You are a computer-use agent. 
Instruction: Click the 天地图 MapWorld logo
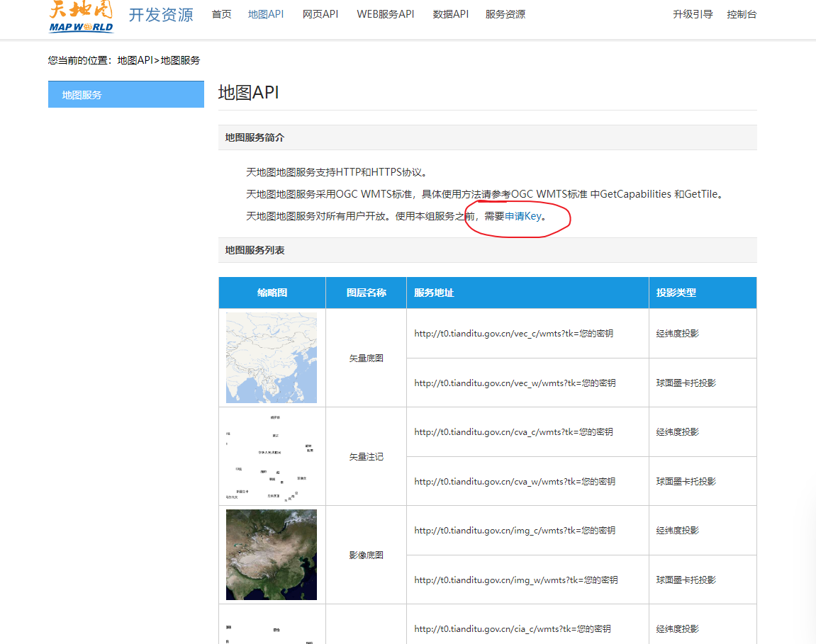pyautogui.click(x=81, y=17)
